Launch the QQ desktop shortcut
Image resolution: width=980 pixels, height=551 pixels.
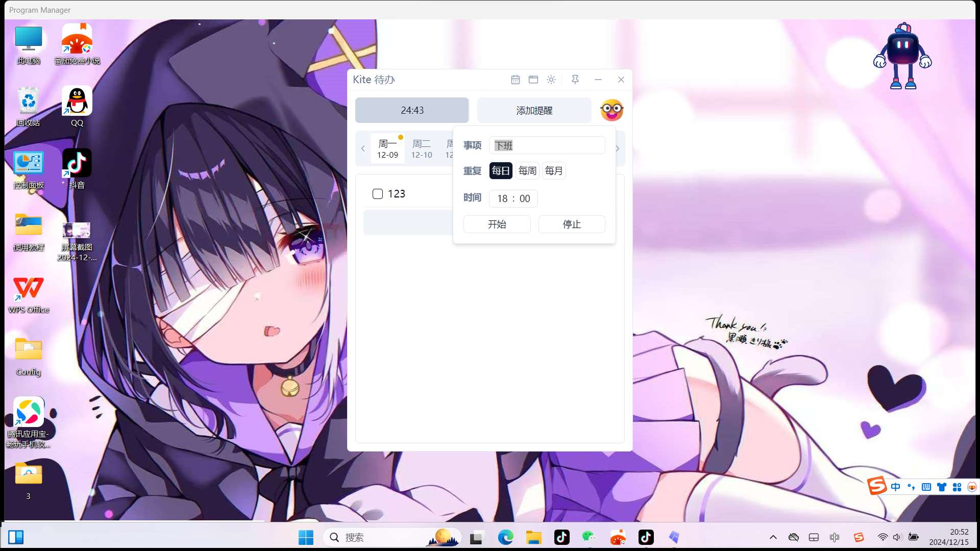[77, 107]
